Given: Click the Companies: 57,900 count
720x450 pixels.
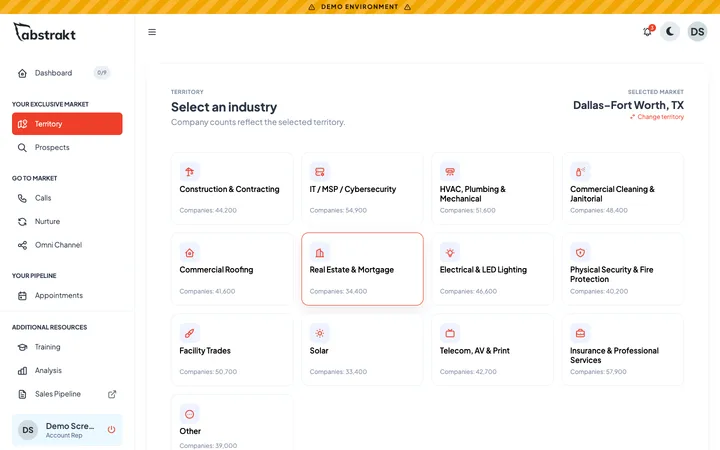Looking at the screenshot, I should point(598,371).
